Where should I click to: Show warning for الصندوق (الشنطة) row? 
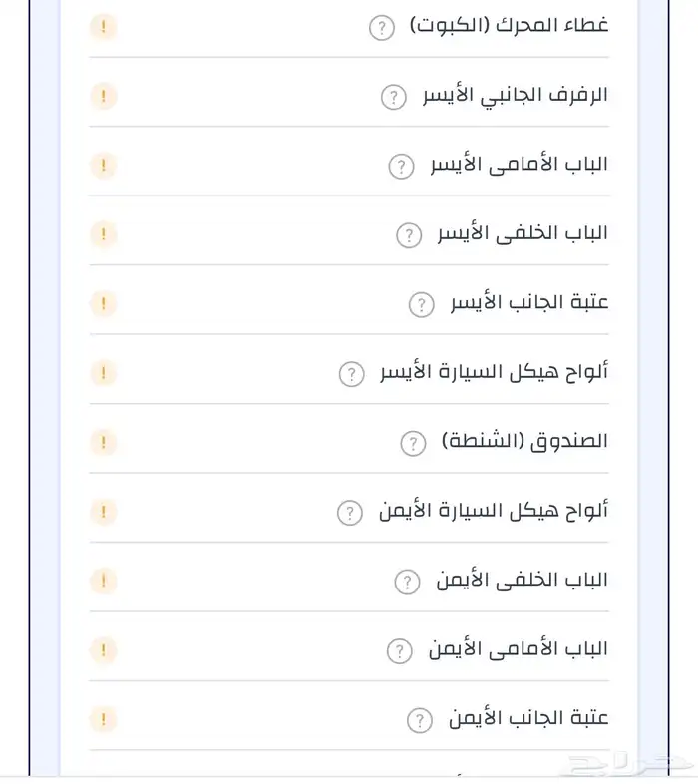[103, 442]
